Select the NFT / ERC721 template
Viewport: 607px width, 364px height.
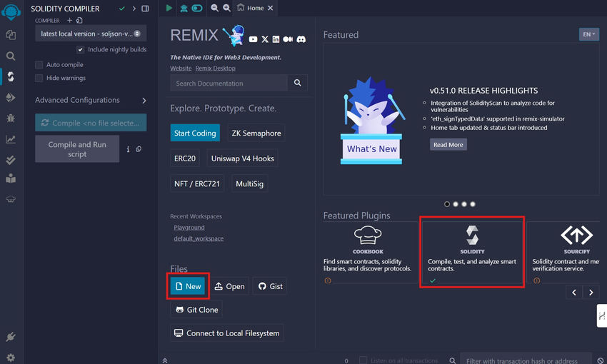[x=197, y=183]
